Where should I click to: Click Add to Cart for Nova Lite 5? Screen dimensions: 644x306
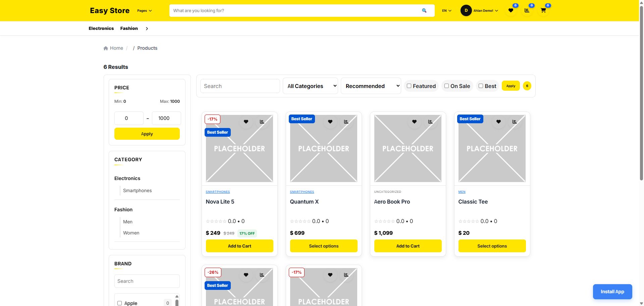239,246
